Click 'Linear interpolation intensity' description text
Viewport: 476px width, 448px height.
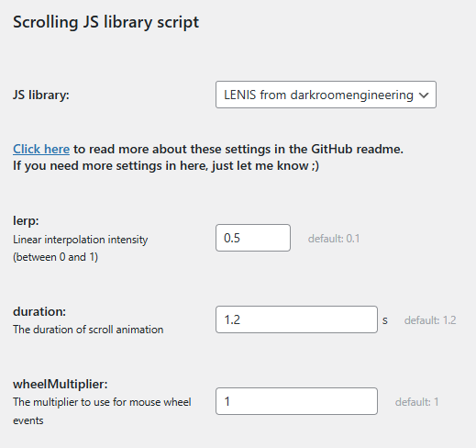coord(81,240)
